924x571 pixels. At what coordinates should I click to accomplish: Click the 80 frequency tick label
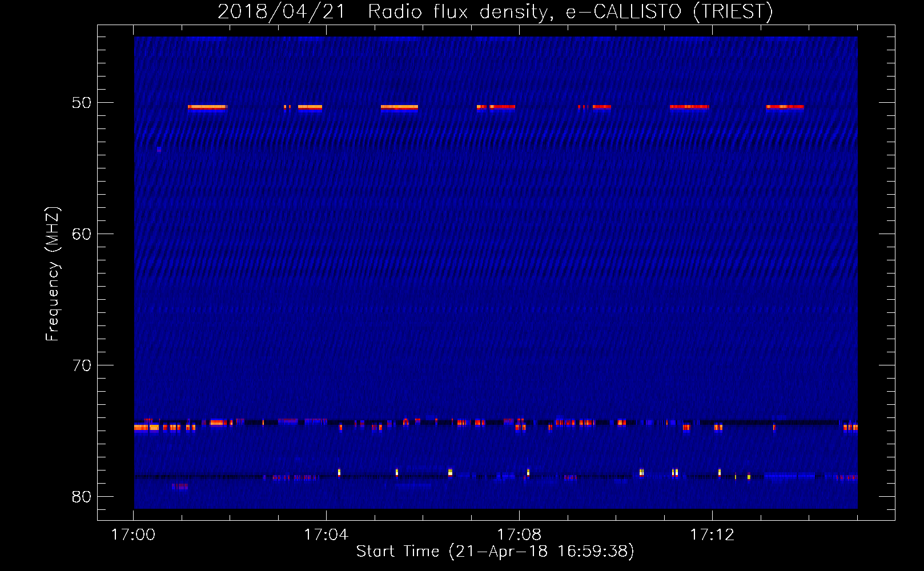coord(81,497)
